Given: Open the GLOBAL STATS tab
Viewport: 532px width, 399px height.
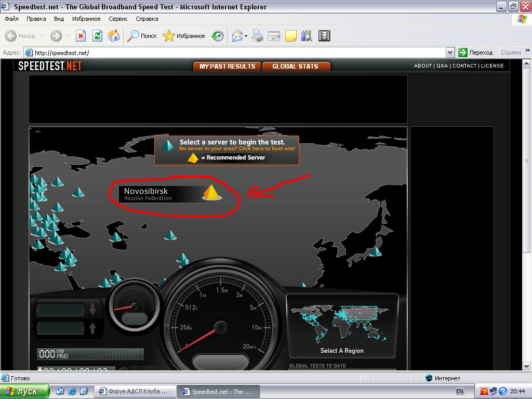Looking at the screenshot, I should coord(296,66).
